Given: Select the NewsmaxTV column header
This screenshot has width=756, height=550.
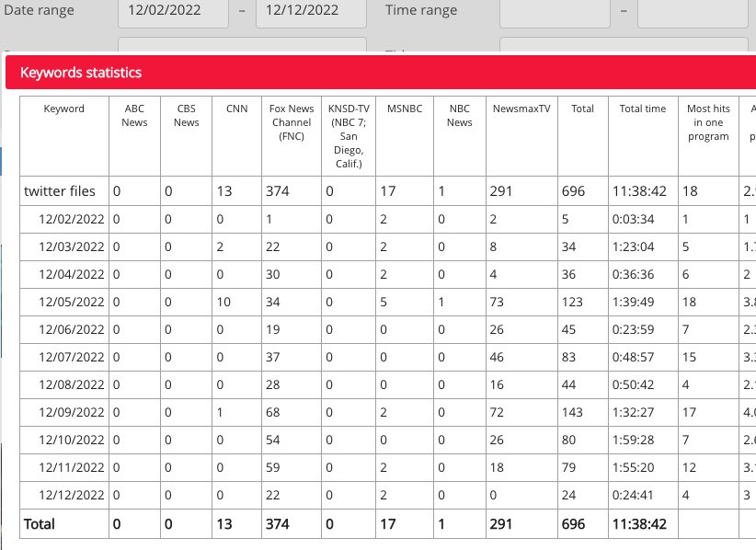Looking at the screenshot, I should 521,109.
